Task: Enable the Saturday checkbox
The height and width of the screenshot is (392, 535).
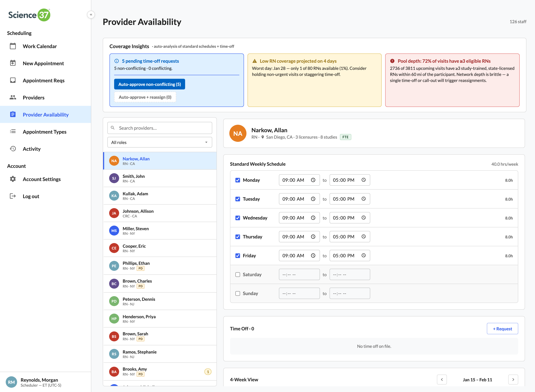Action: click(238, 275)
